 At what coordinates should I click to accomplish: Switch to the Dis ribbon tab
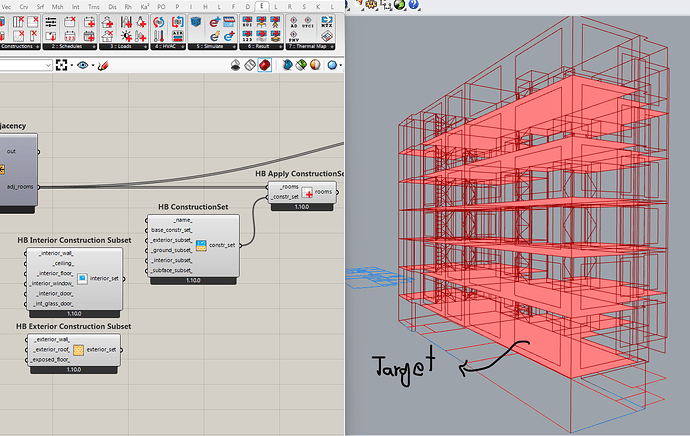[112, 7]
